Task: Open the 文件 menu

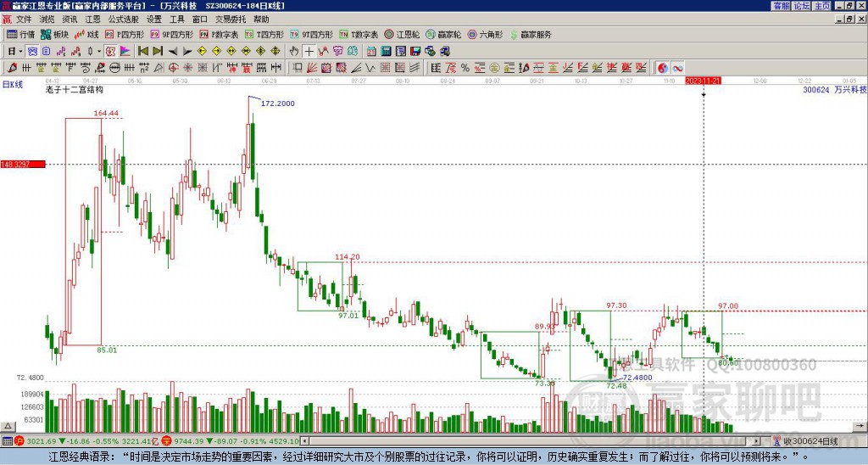Action: (24, 20)
